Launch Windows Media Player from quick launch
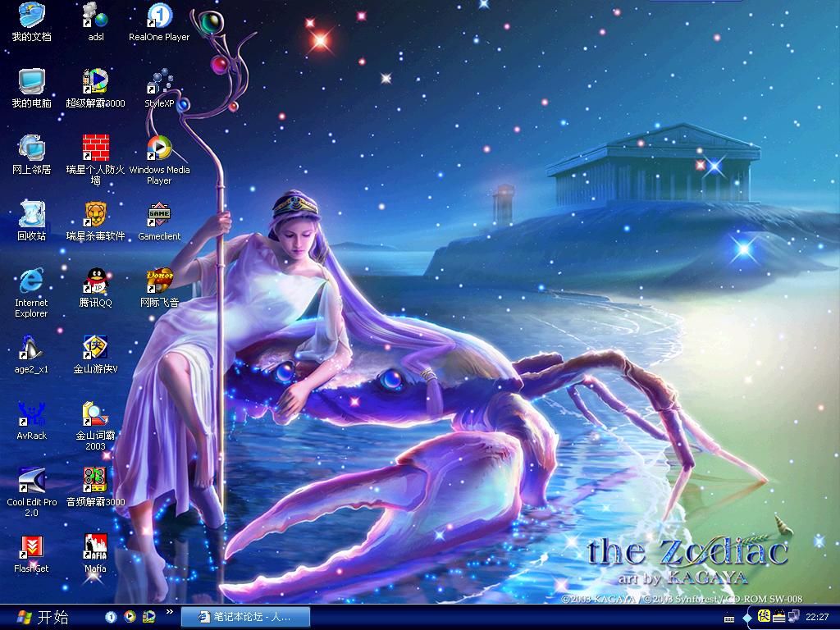This screenshot has height=630, width=840. click(x=130, y=617)
